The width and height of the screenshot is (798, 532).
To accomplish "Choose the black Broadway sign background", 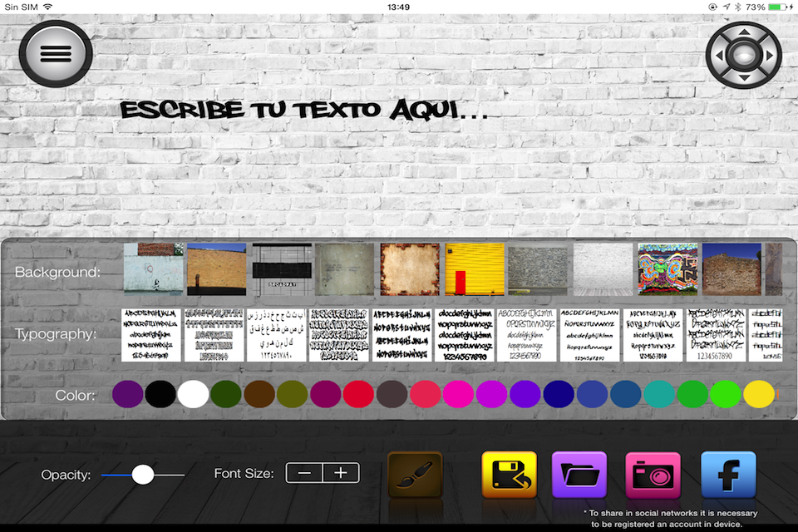I will pyautogui.click(x=282, y=269).
